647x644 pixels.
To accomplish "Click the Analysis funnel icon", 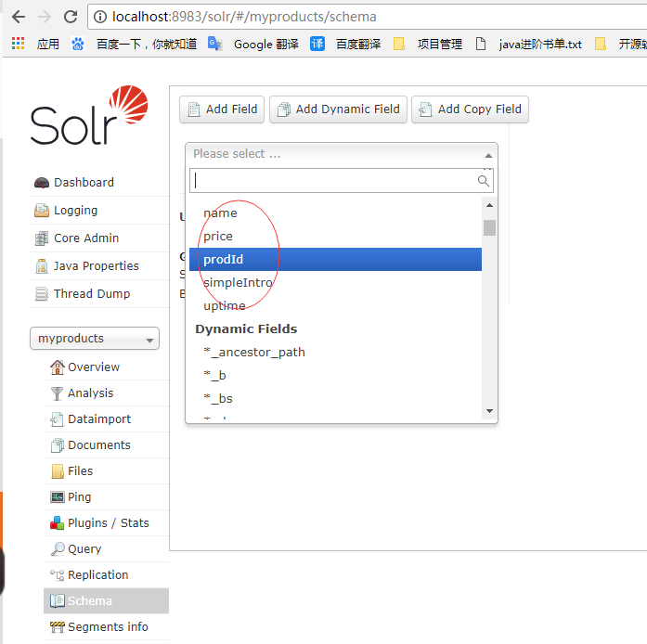I will pos(57,393).
